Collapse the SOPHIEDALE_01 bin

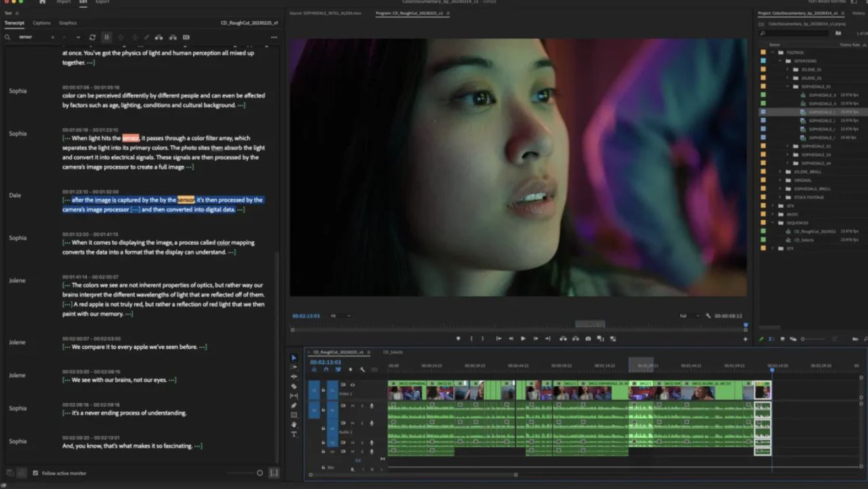click(x=786, y=86)
